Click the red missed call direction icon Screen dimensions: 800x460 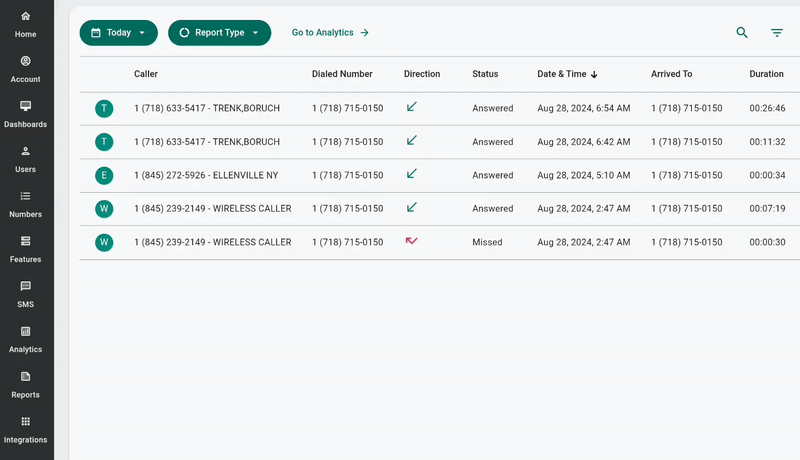[412, 241]
